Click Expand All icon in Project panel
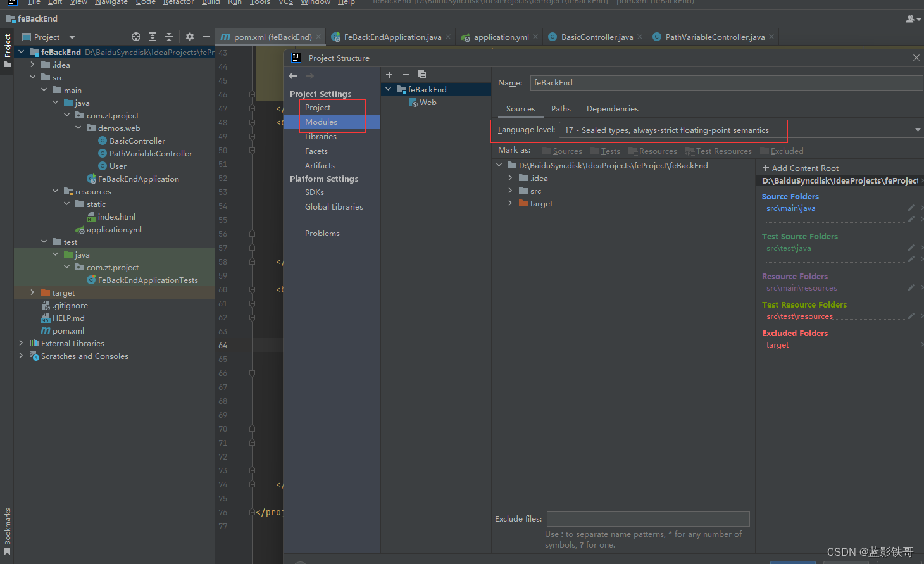Image resolution: width=924 pixels, height=564 pixels. pos(153,37)
